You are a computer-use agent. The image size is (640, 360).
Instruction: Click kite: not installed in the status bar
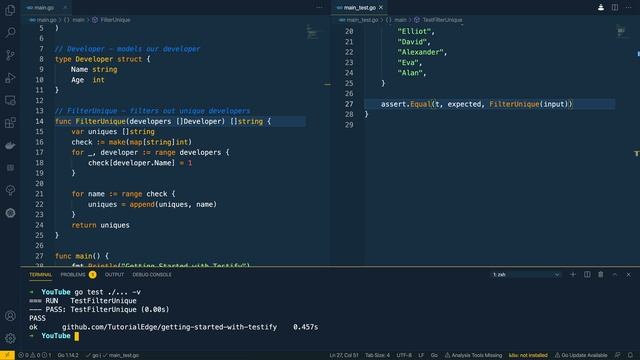pos(528,355)
